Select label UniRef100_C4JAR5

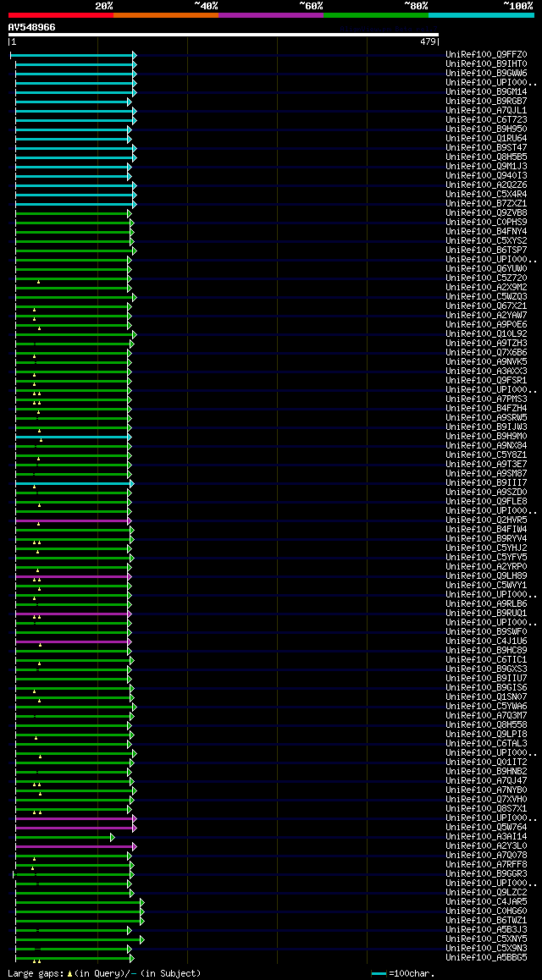(x=486, y=902)
